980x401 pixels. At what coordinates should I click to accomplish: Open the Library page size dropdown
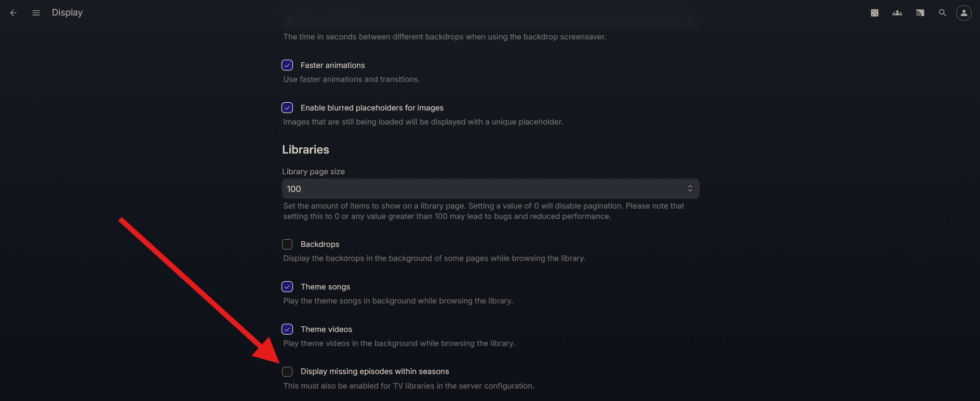pyautogui.click(x=490, y=188)
